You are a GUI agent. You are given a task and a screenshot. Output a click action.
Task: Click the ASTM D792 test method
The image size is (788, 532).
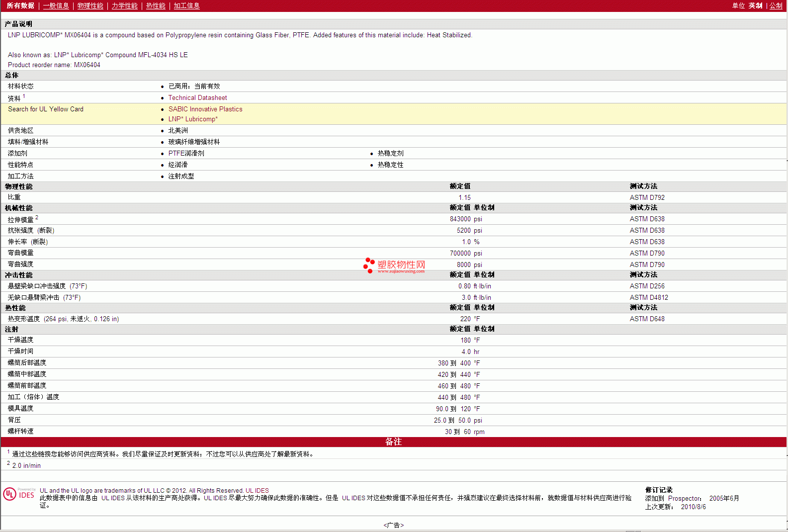pos(647,198)
